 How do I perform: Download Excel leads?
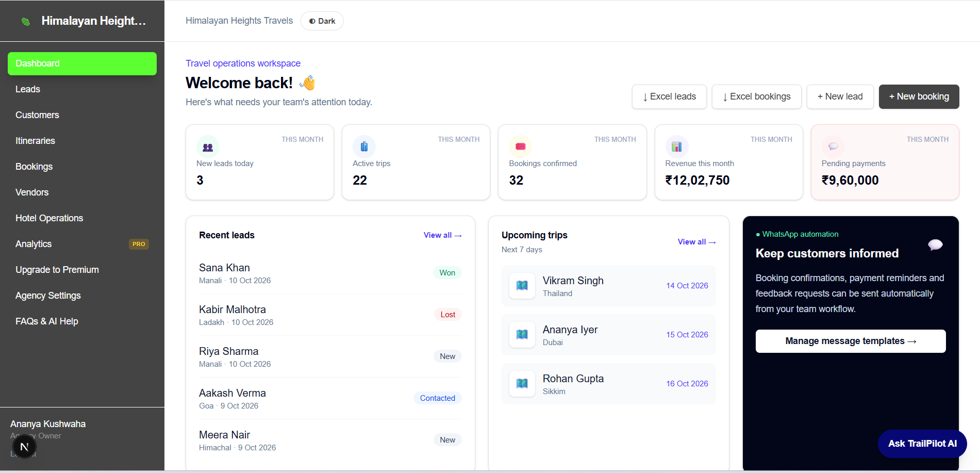click(669, 96)
